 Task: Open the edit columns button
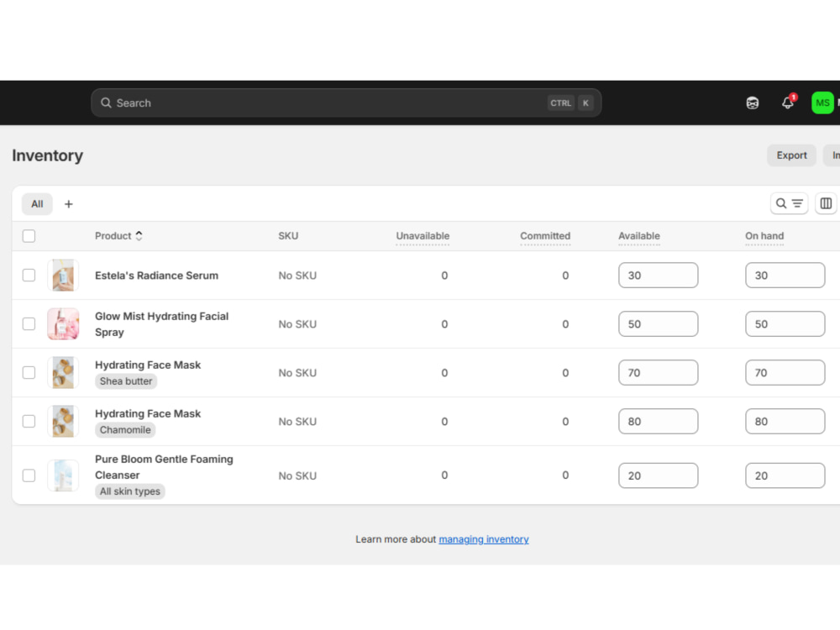(x=826, y=203)
